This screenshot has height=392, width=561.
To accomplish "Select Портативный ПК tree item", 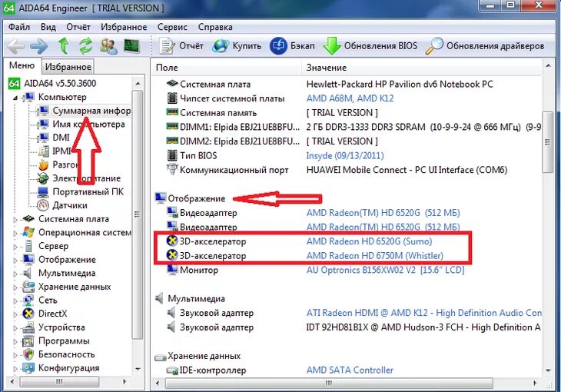I will pos(88,191).
